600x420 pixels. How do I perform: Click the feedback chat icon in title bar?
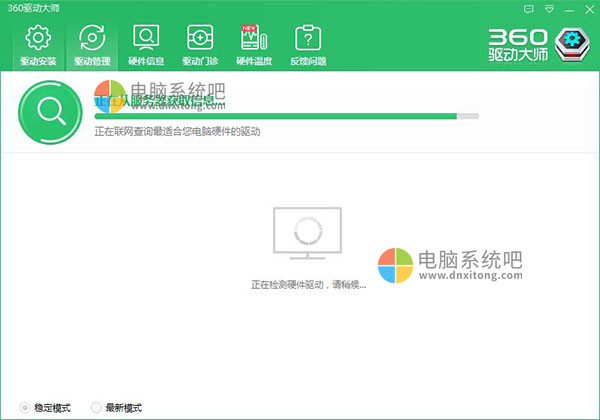click(x=528, y=9)
